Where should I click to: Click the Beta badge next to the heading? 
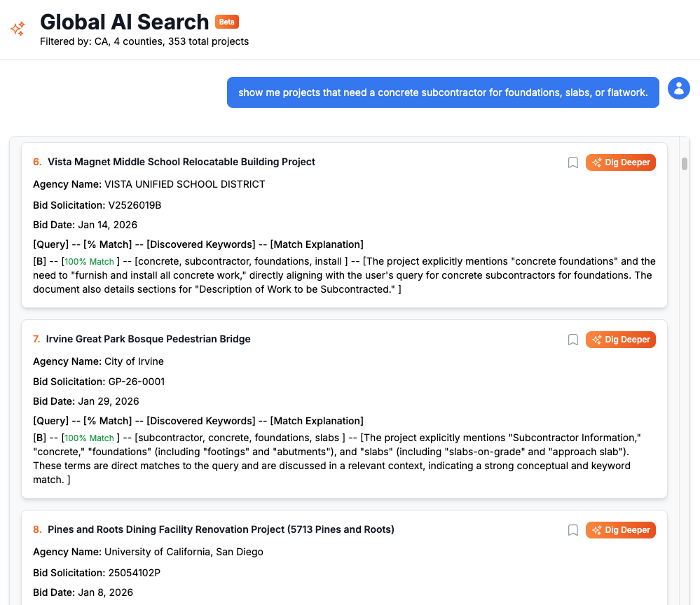pyautogui.click(x=226, y=22)
